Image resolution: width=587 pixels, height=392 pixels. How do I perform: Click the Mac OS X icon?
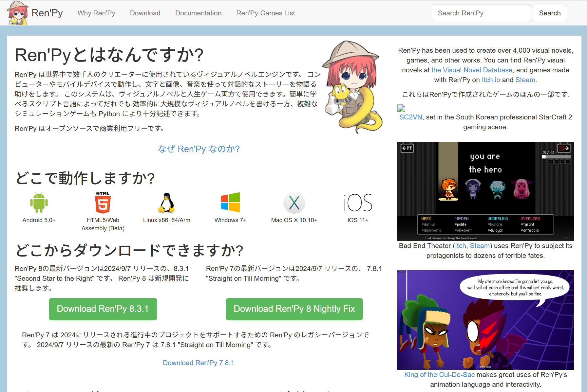click(x=294, y=203)
